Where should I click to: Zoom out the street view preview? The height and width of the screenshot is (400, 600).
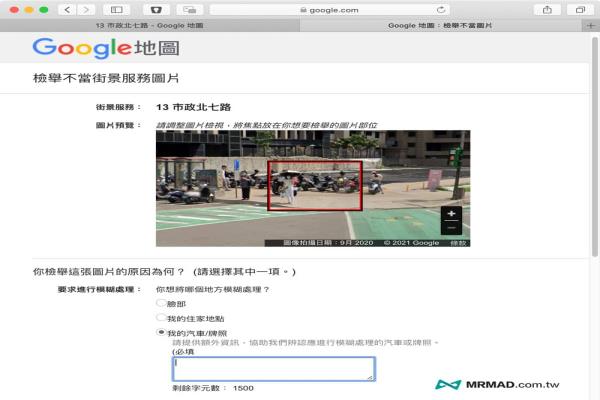[x=451, y=228]
